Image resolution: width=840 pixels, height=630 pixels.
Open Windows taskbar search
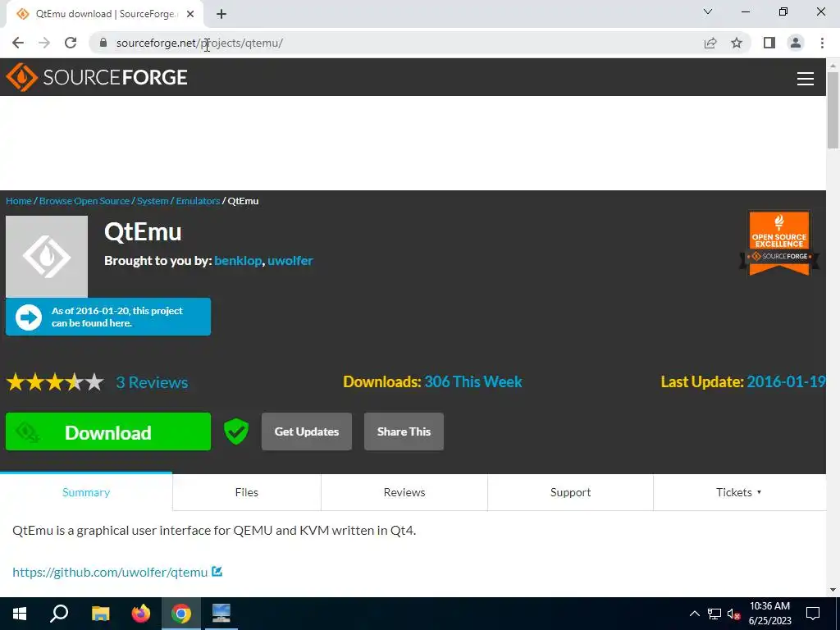click(x=59, y=614)
